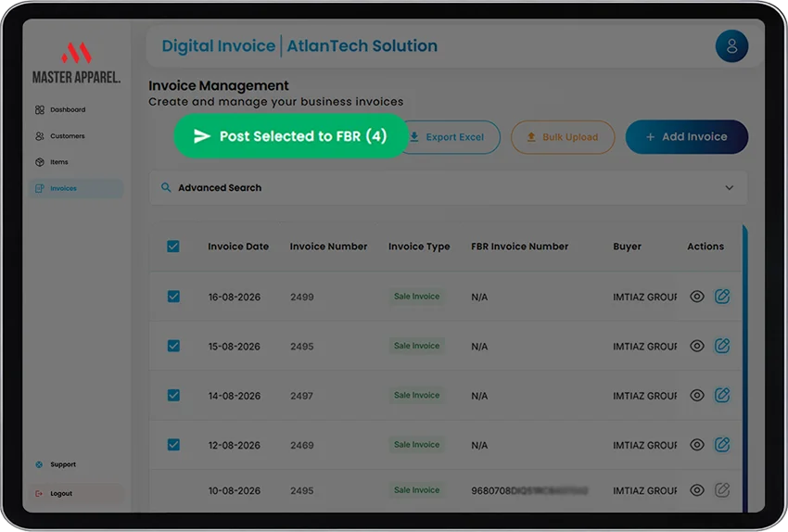This screenshot has width=788, height=532.
Task: Click the Advanced Search magnifier icon
Action: coord(166,188)
